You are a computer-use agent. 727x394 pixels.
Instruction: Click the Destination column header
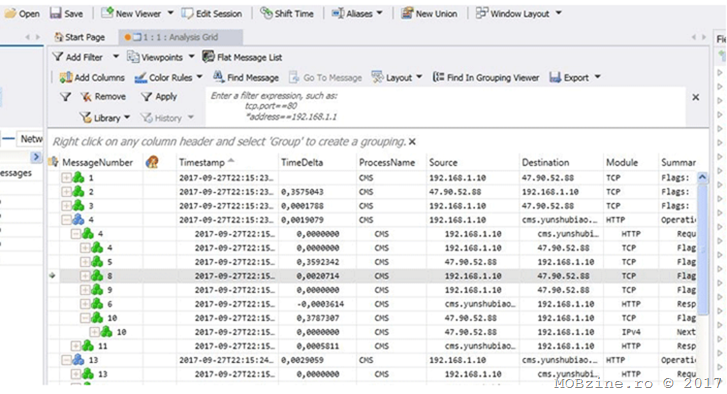[545, 162]
